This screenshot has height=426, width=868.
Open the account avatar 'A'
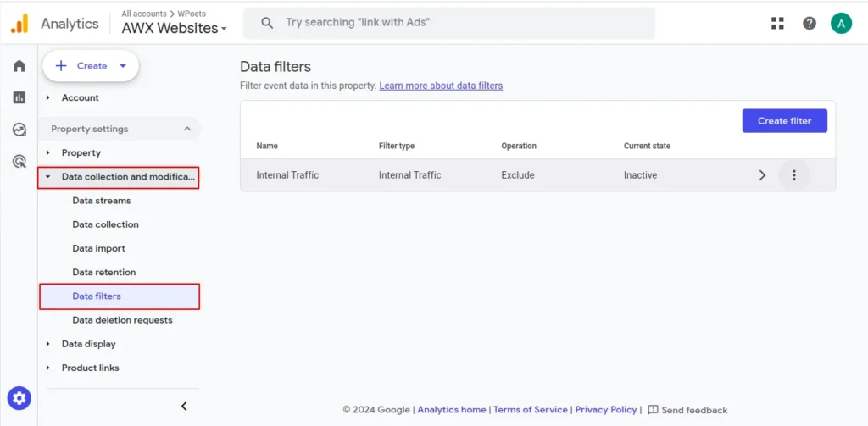click(841, 23)
